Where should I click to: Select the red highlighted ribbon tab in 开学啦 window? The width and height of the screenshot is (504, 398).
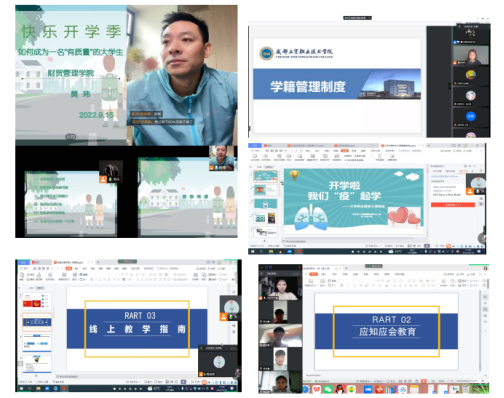344,151
